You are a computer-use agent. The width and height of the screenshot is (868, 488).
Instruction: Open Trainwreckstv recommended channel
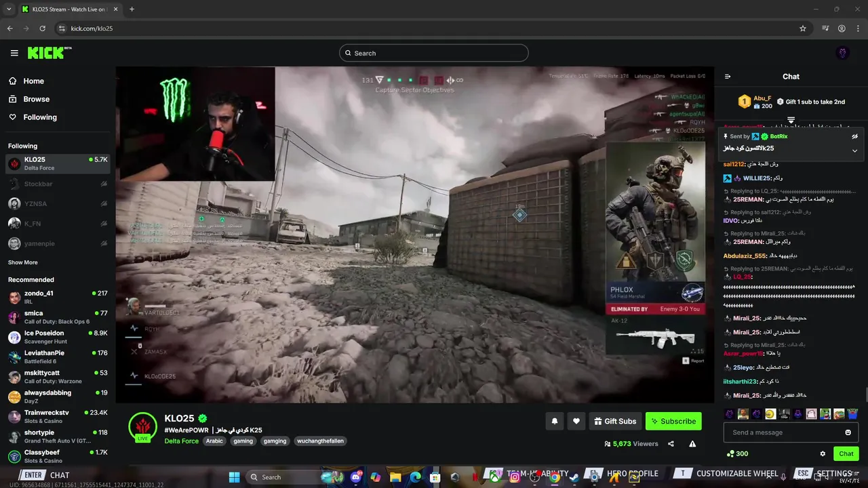(x=58, y=416)
